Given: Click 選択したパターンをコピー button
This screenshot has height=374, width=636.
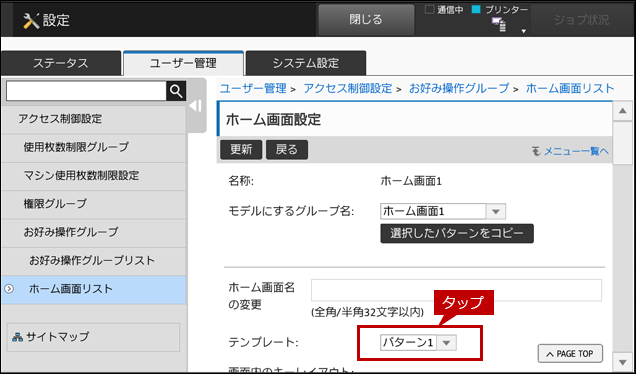Looking at the screenshot, I should (457, 234).
